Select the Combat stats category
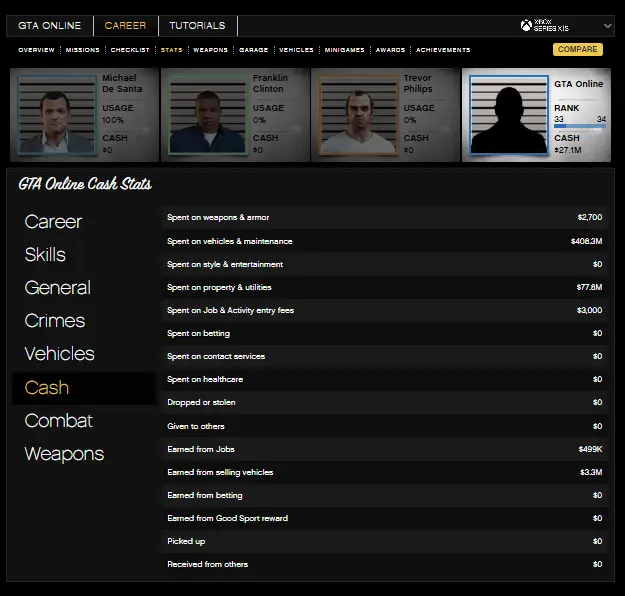 [x=58, y=421]
